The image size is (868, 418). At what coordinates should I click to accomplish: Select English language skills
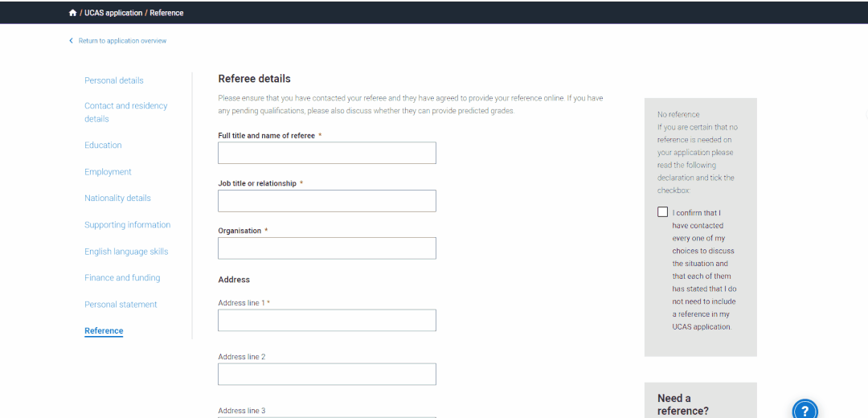(126, 252)
